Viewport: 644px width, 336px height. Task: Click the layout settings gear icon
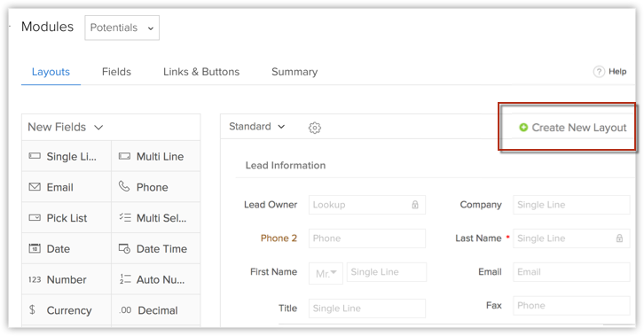click(315, 128)
